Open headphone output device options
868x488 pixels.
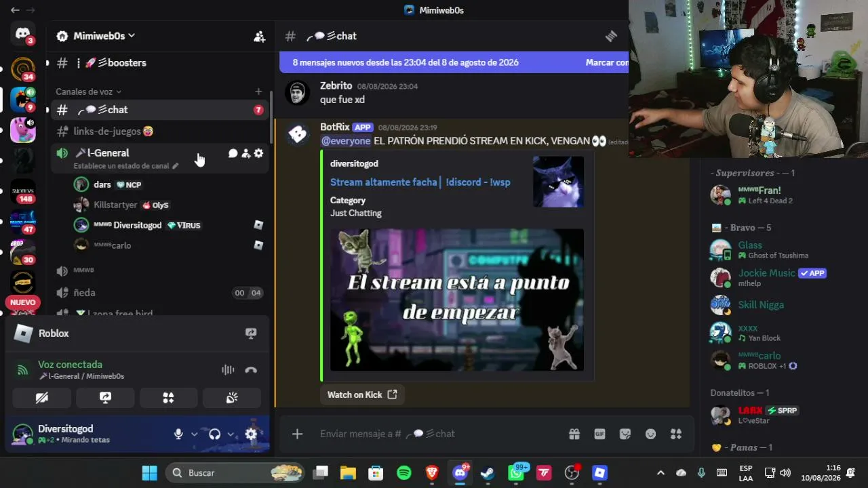tap(231, 434)
